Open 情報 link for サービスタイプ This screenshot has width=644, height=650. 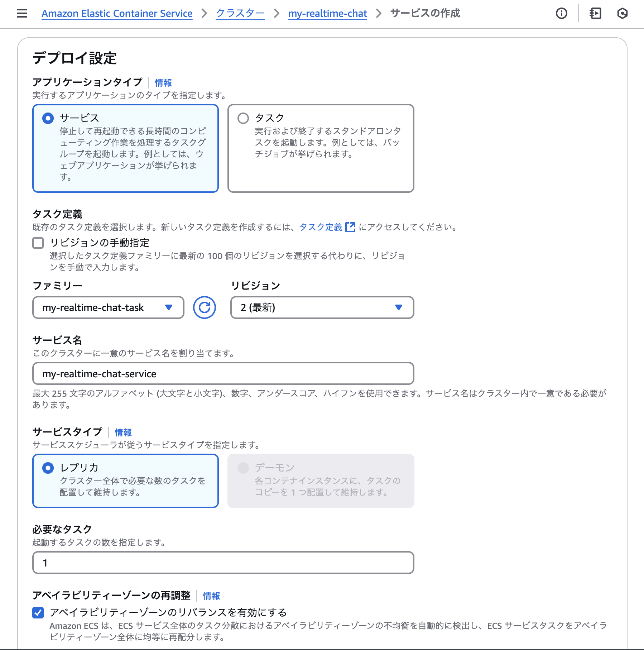coord(123,432)
